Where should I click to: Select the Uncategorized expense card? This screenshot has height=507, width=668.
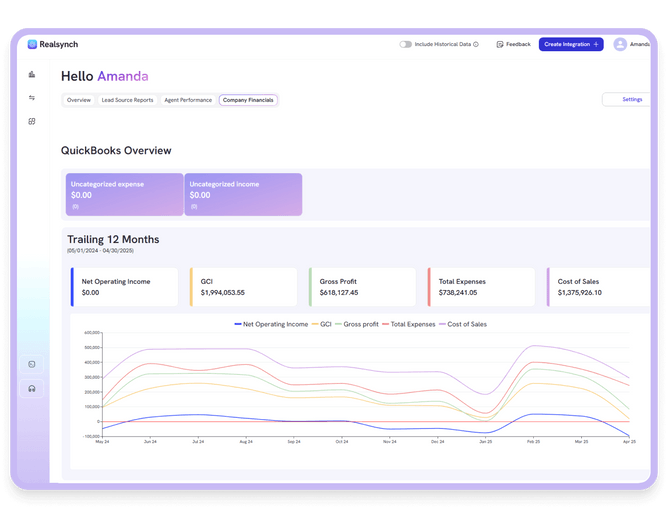click(x=124, y=194)
